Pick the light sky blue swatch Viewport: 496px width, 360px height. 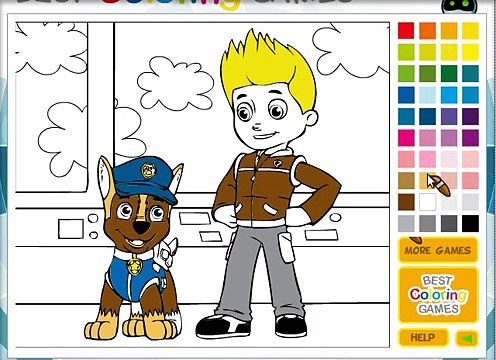pos(427,95)
